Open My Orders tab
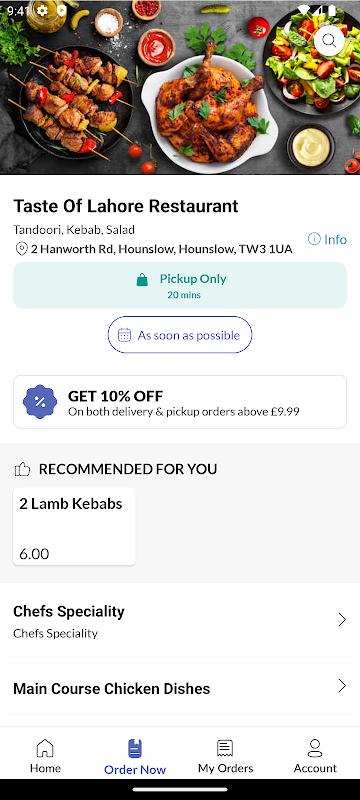The image size is (360, 800). 225,756
